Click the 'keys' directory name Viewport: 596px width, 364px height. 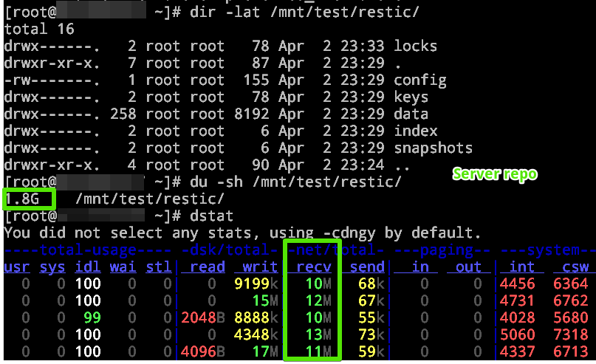click(411, 97)
